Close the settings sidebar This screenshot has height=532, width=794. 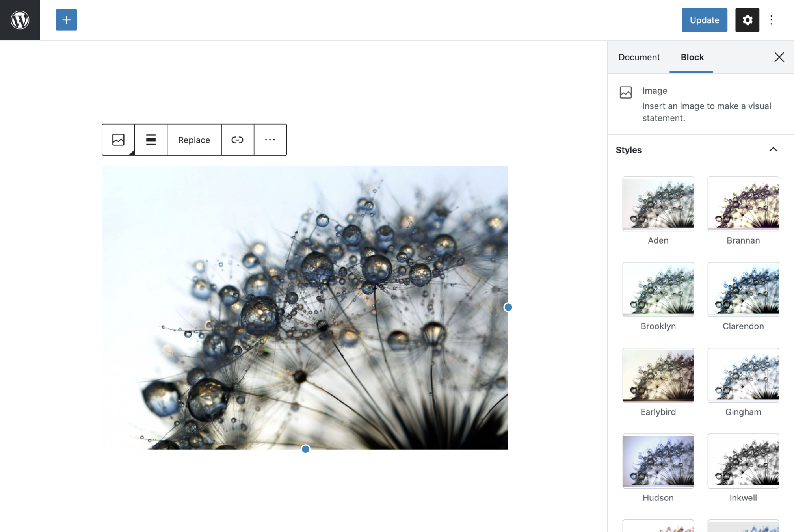(779, 57)
